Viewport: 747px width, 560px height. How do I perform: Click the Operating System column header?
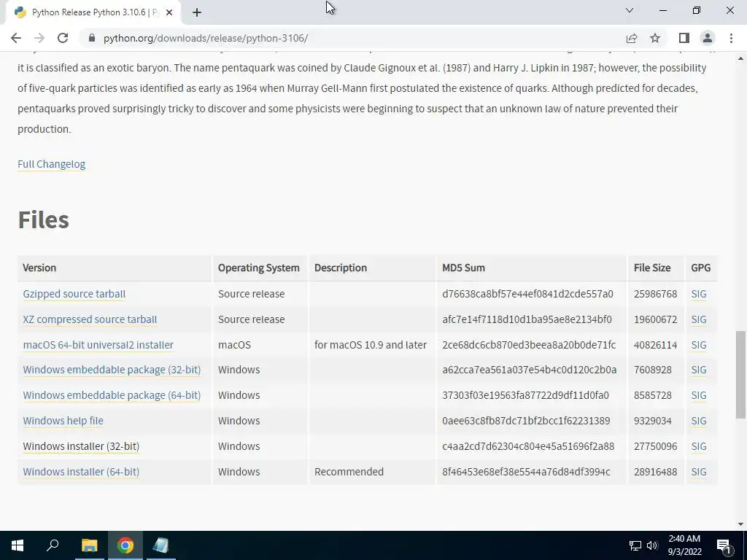(x=259, y=268)
